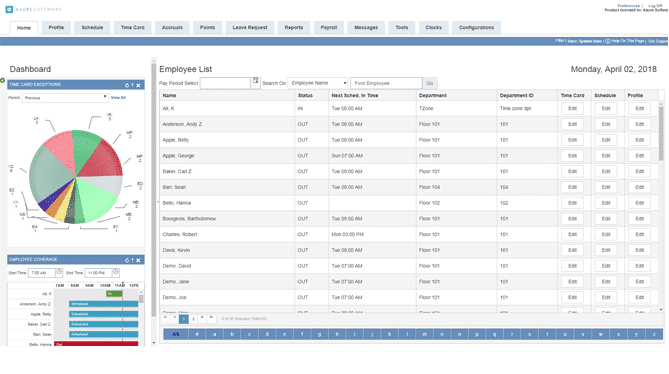Click in the Find Employee search field
Screen dimensions: 669x374
click(x=386, y=83)
